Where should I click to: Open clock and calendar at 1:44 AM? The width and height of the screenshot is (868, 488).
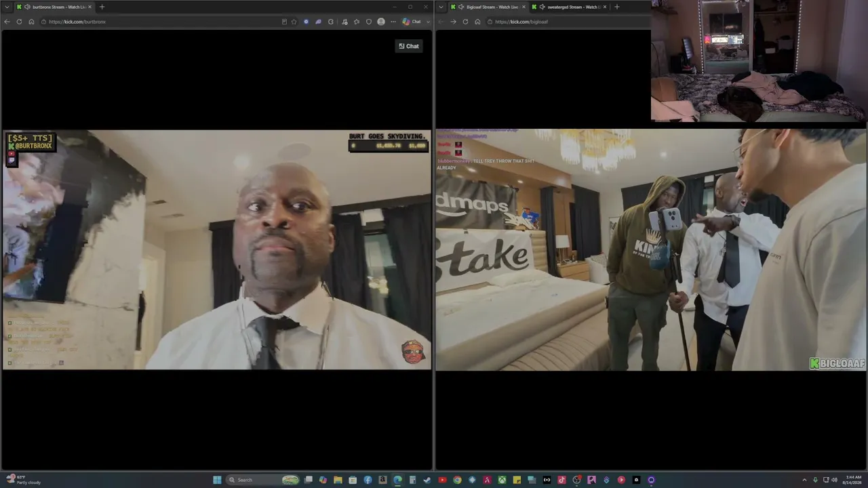point(852,480)
